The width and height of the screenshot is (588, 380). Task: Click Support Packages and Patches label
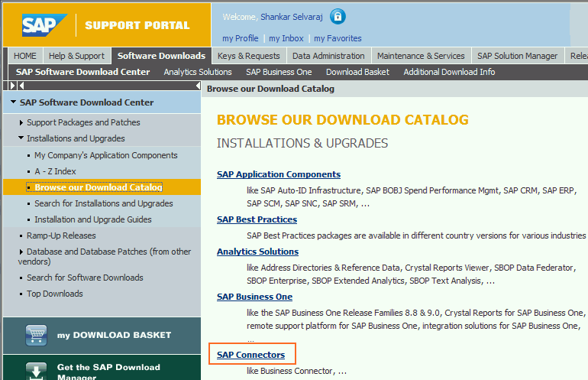(83, 122)
